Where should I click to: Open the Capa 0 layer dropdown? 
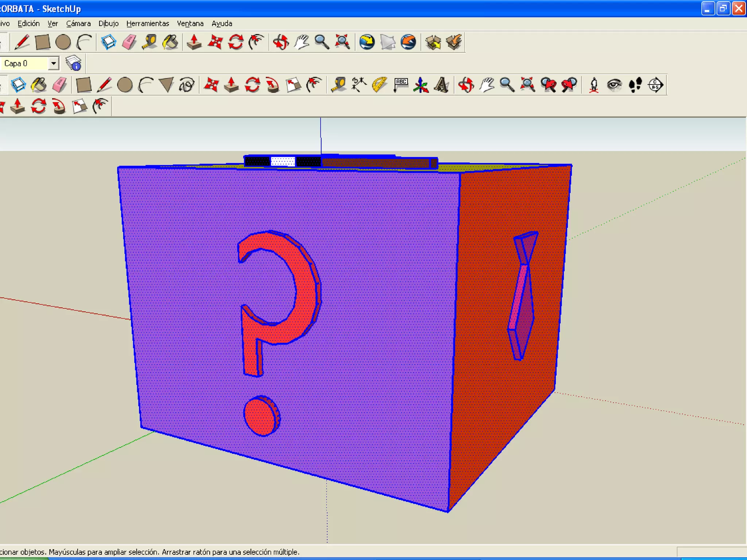tap(54, 63)
